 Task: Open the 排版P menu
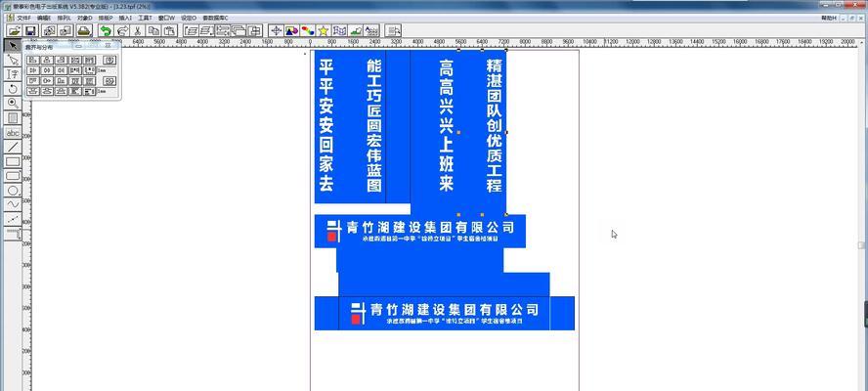tap(106, 18)
